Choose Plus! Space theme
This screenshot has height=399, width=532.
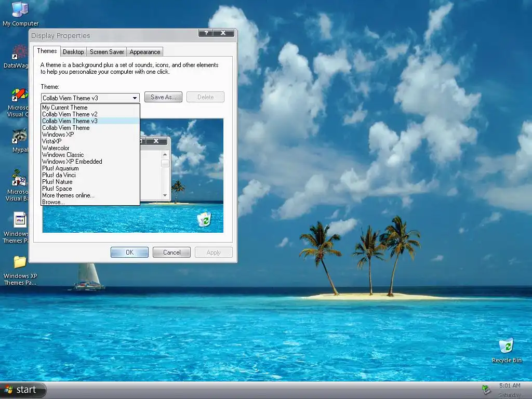[x=90, y=189]
